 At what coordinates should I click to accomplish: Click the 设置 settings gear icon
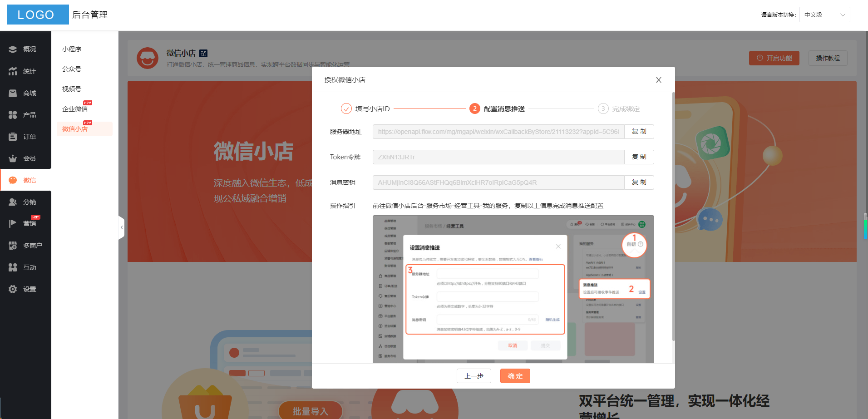(x=13, y=289)
